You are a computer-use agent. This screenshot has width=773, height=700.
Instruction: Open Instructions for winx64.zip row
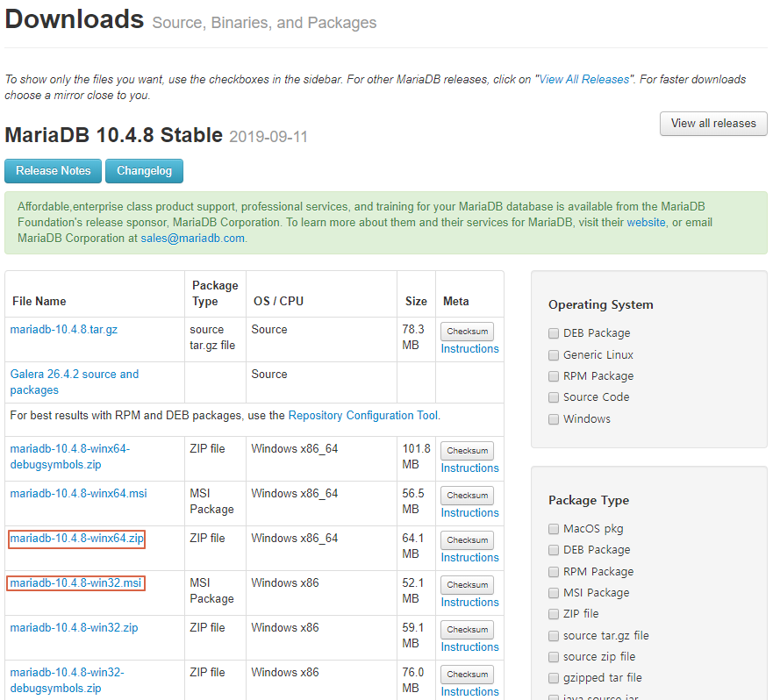[469, 558]
